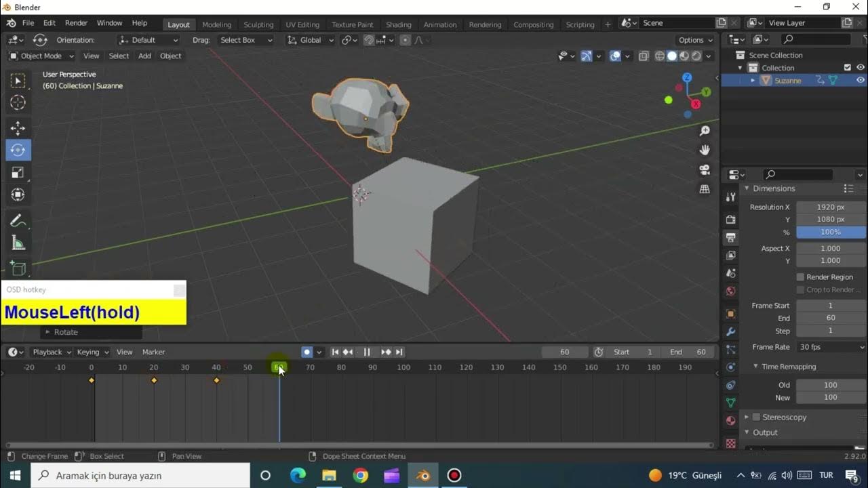Open the Object Data properties tab
The width and height of the screenshot is (868, 488).
(730, 403)
